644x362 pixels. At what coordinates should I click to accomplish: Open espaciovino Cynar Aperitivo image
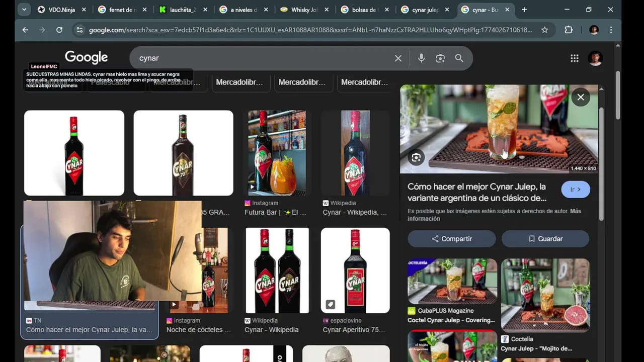point(355,270)
